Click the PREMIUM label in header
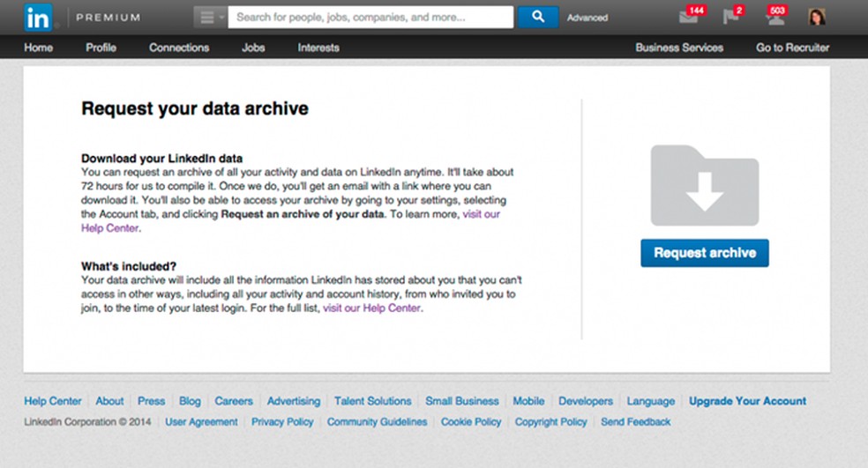The width and height of the screenshot is (868, 468). (x=108, y=18)
